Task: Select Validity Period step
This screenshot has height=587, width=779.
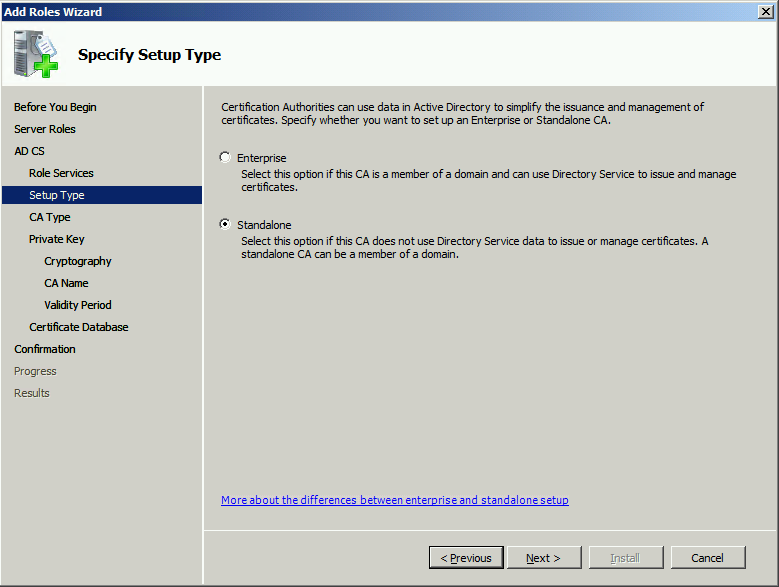Action: (78, 305)
